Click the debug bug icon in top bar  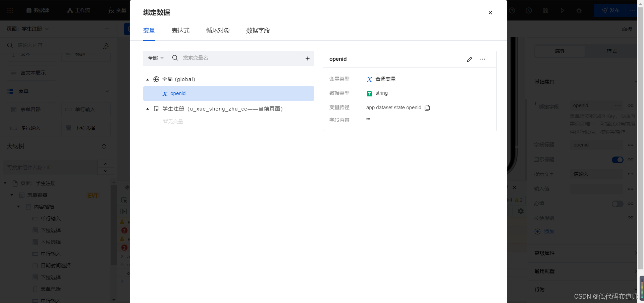[x=579, y=10]
